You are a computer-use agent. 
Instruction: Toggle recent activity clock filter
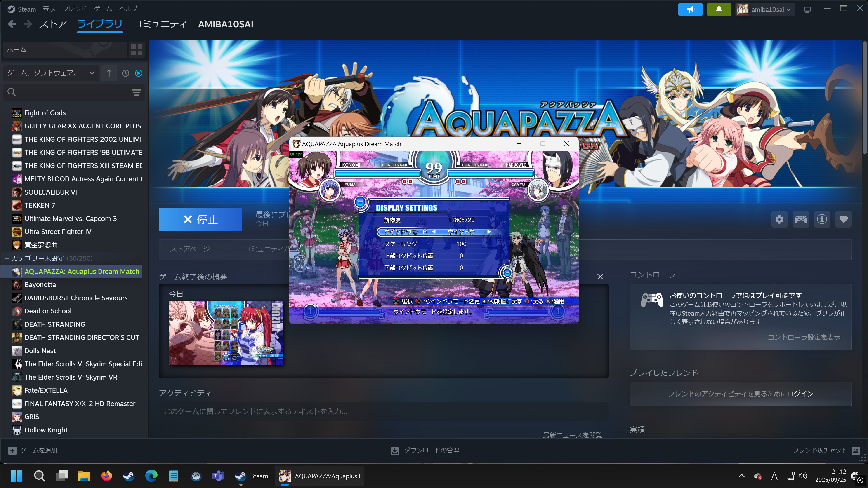pos(125,73)
